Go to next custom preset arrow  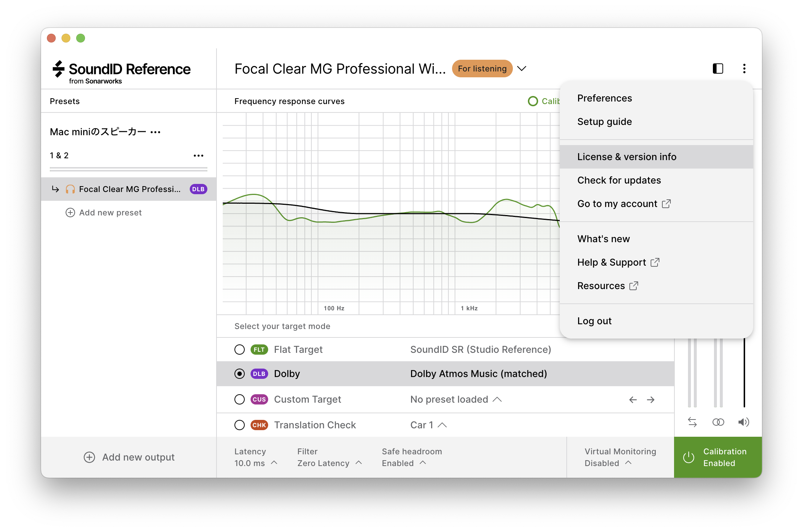tap(651, 400)
